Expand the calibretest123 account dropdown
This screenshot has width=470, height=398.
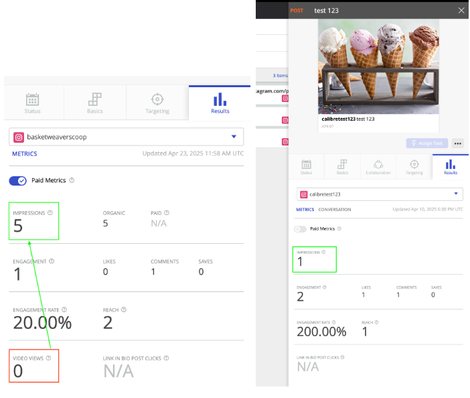click(380, 194)
